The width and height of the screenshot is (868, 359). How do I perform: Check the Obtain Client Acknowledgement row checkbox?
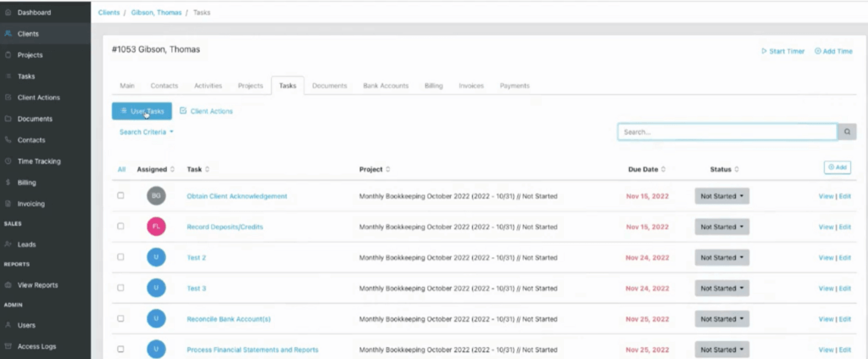(x=120, y=196)
